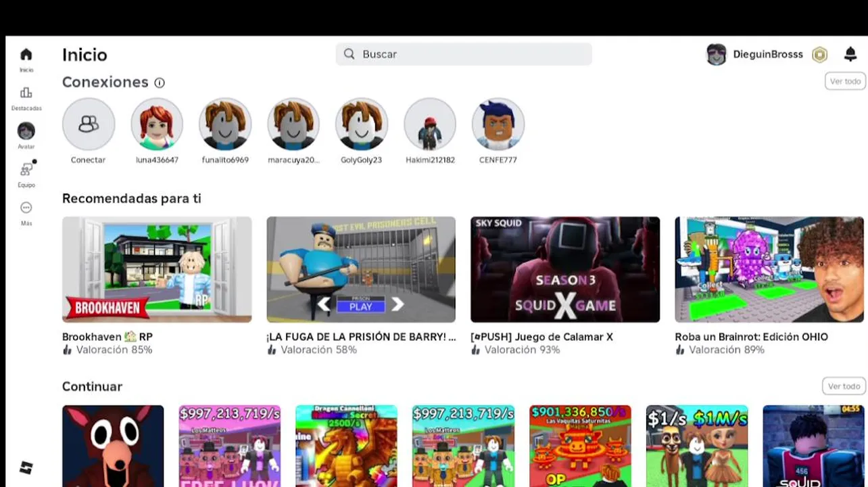This screenshot has height=487, width=868.
Task: Click the Conexiones heading
Action: pos(105,82)
